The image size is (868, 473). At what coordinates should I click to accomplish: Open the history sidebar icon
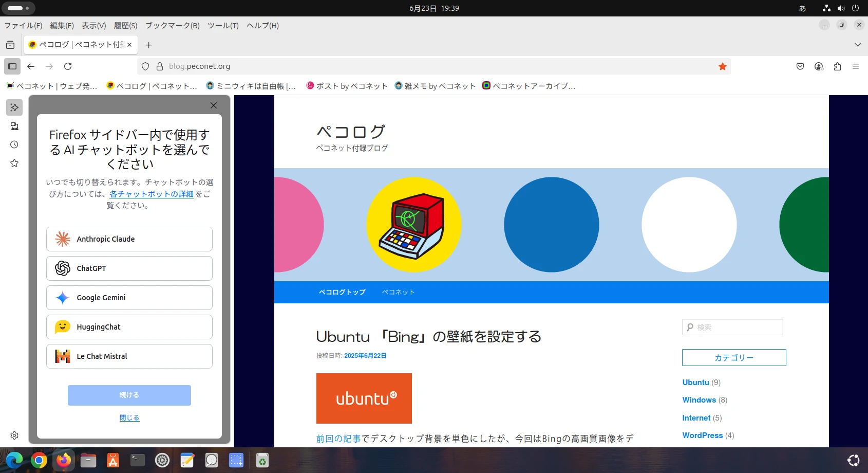point(14,145)
